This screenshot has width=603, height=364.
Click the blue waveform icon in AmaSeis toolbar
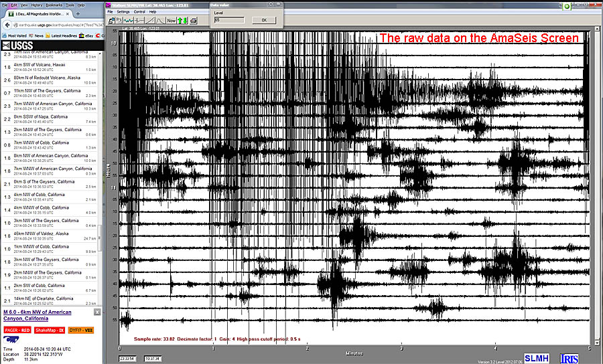[x=129, y=20]
